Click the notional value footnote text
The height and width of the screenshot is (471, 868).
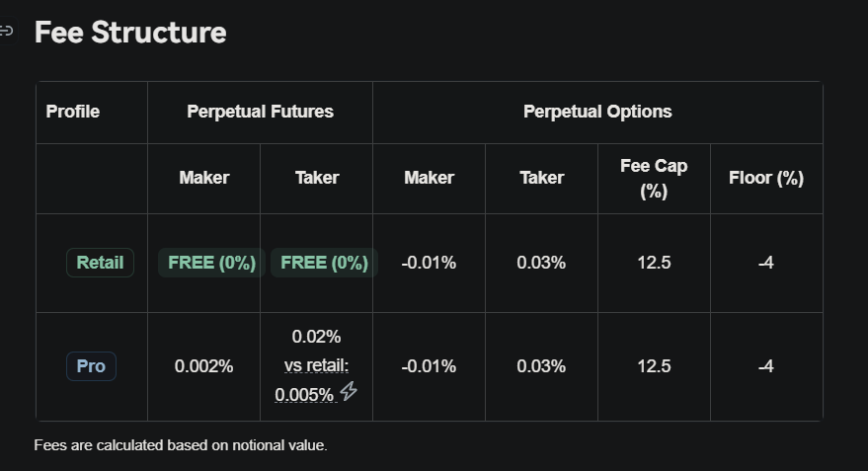point(181,445)
